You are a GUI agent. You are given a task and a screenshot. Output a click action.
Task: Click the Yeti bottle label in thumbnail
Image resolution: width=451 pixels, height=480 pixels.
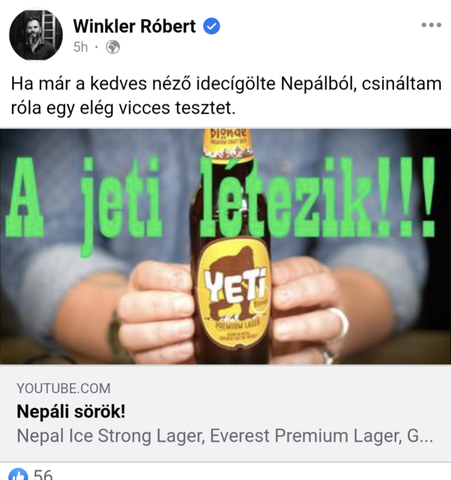233,292
